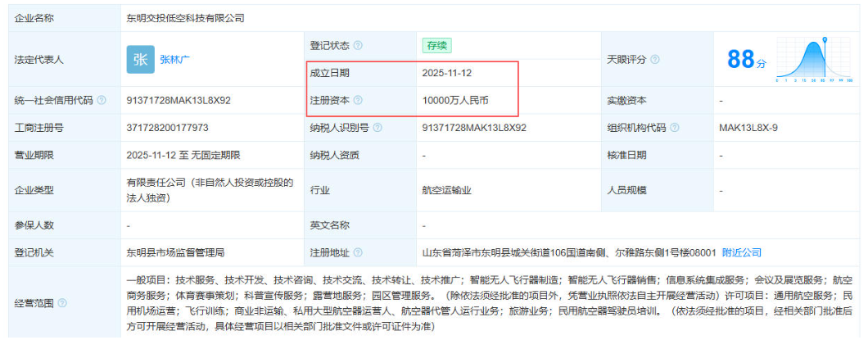The width and height of the screenshot is (868, 349).
Task: Click the help icon next to 天眼评分
Action: (x=654, y=60)
